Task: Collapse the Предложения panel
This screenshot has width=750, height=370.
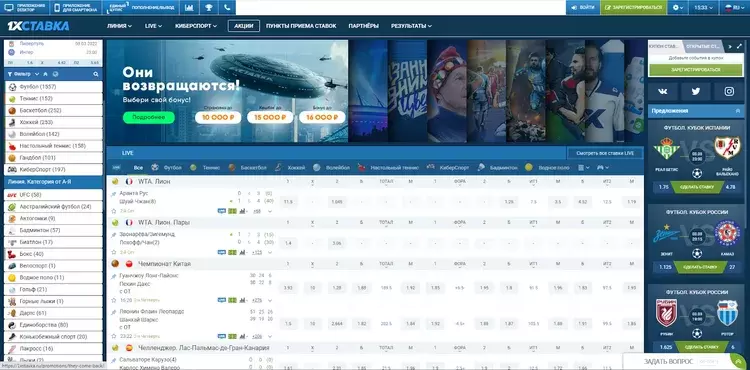Action: tap(738, 111)
